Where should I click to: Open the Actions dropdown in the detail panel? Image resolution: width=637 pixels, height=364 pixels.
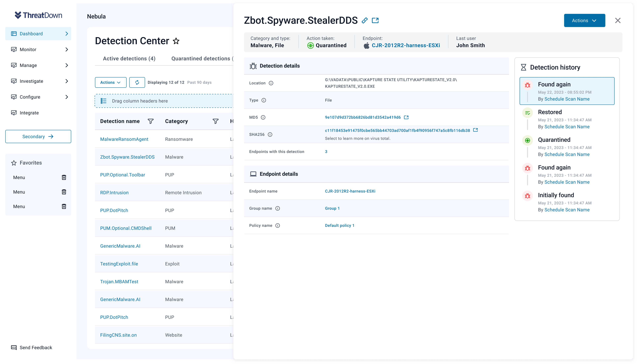click(x=584, y=20)
